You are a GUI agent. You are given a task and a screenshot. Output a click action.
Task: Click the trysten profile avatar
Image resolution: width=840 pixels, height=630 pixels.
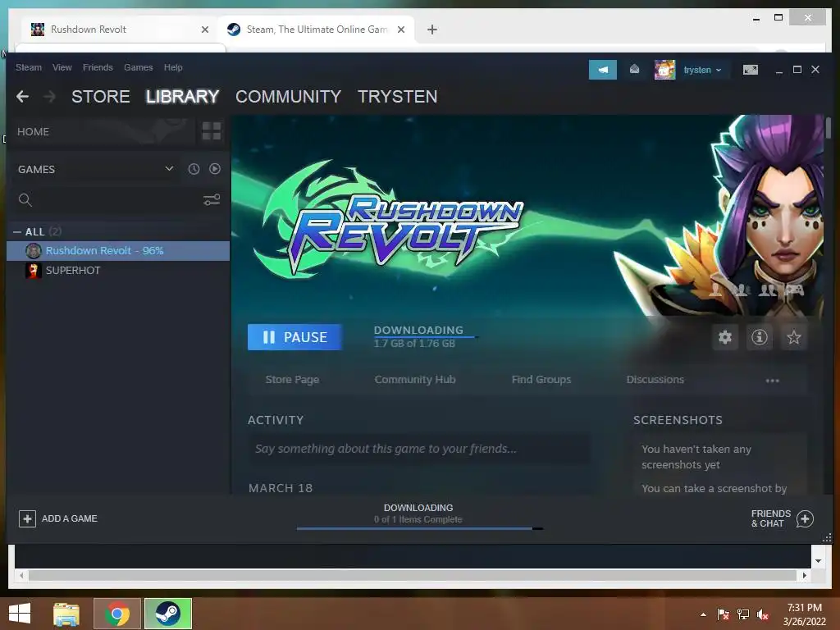pyautogui.click(x=664, y=70)
